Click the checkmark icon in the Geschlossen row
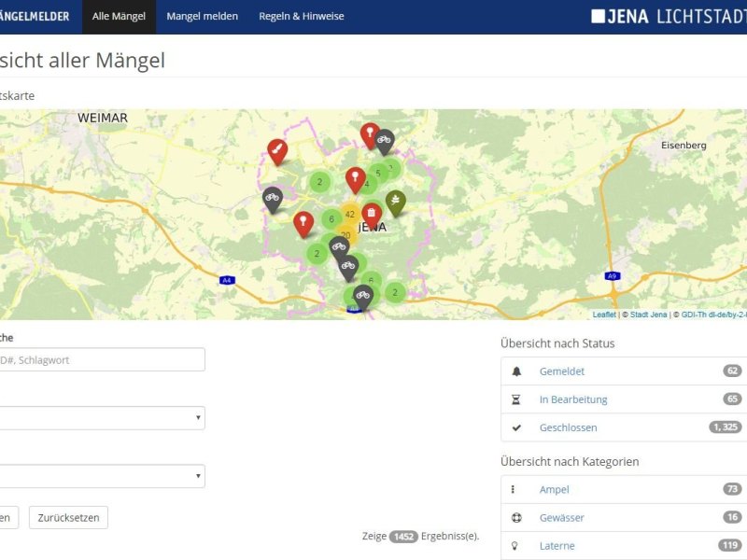Image resolution: width=747 pixels, height=560 pixels. (x=516, y=427)
